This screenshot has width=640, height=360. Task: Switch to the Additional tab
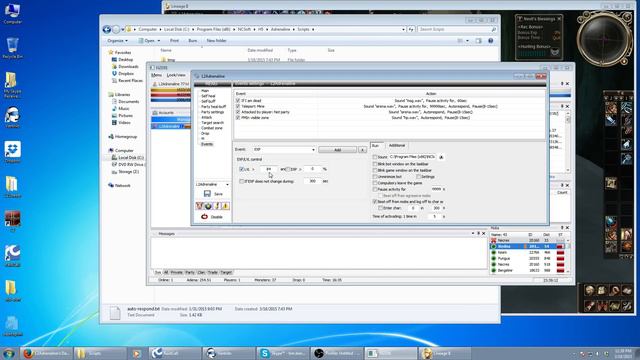coord(397,145)
